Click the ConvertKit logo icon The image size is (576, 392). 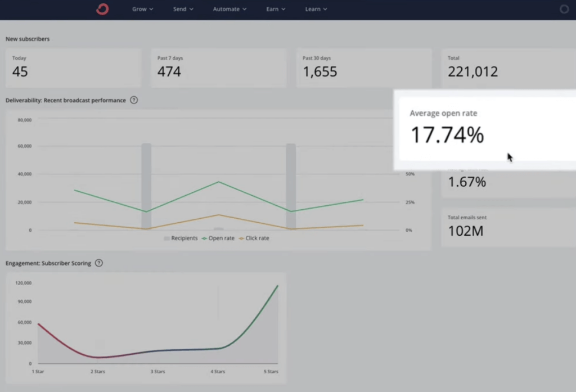click(x=102, y=9)
